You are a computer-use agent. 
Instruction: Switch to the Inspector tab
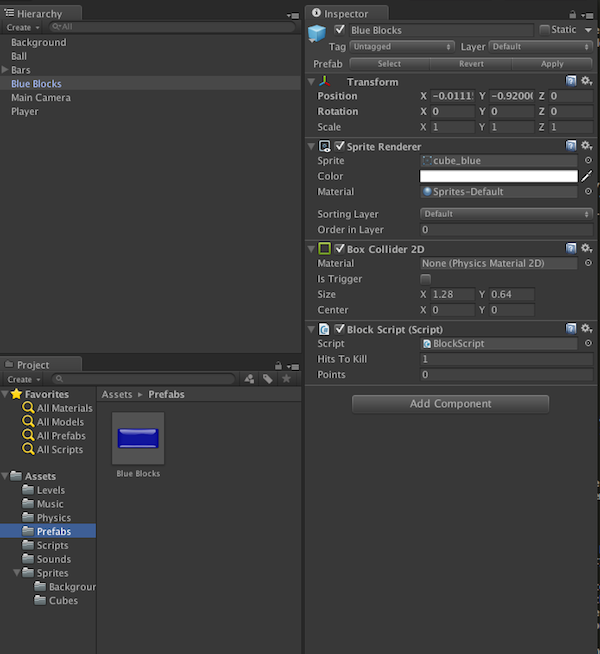click(346, 14)
